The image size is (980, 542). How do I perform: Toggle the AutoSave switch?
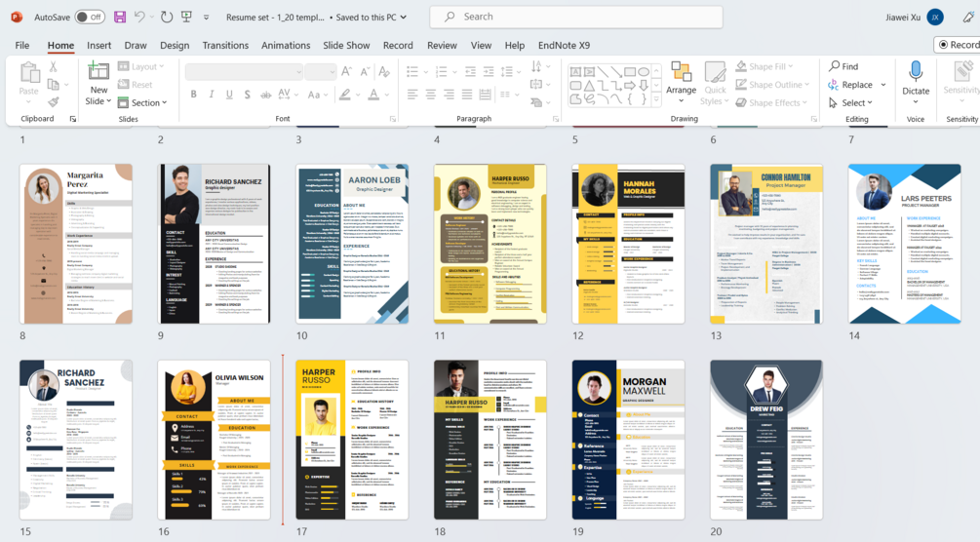90,17
